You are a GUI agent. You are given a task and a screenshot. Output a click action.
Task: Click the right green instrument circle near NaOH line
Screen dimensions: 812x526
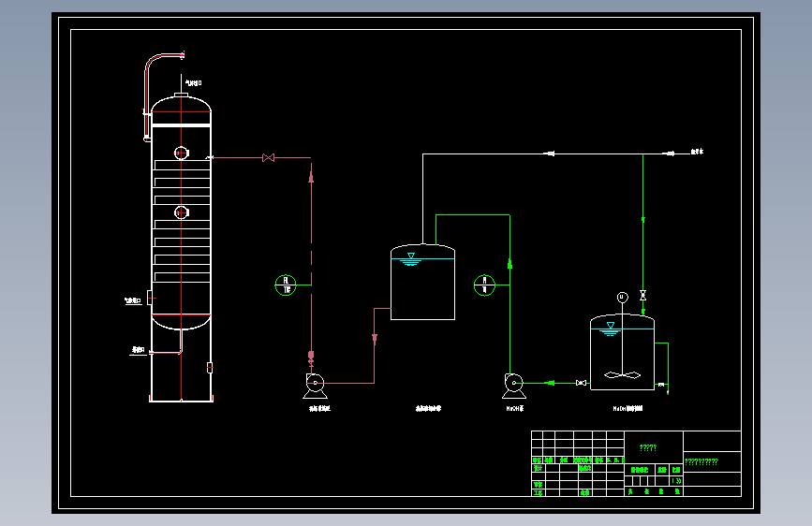coord(485,285)
